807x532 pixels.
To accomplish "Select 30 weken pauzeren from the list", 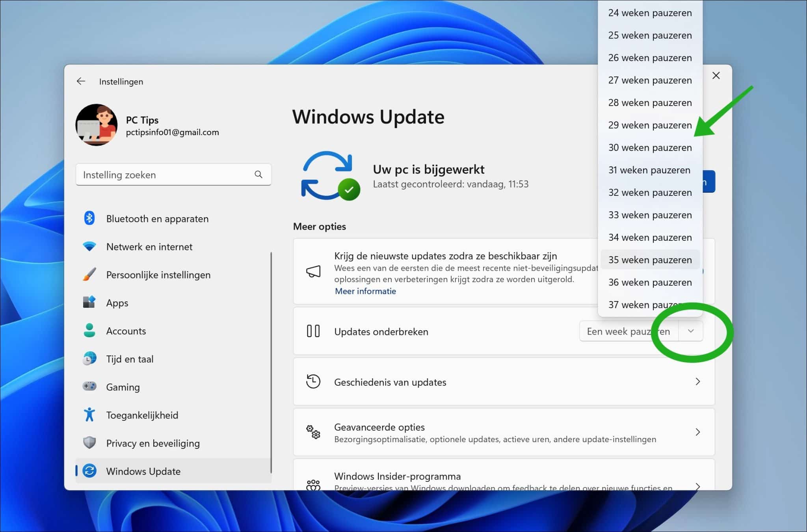I will coord(649,147).
